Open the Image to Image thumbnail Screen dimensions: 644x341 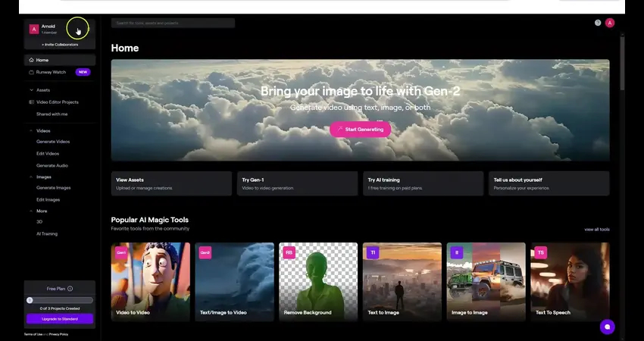[x=486, y=281]
